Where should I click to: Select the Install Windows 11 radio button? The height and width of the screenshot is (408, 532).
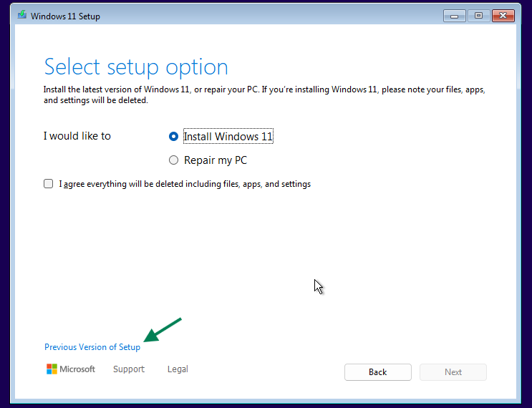coord(173,137)
